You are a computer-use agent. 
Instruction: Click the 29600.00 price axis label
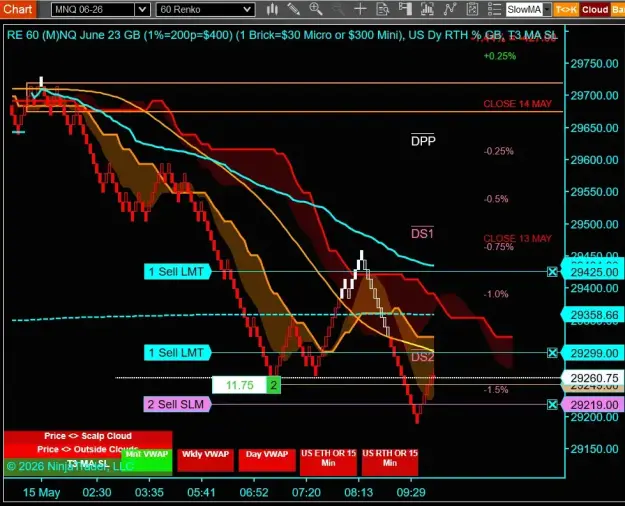tap(594, 160)
